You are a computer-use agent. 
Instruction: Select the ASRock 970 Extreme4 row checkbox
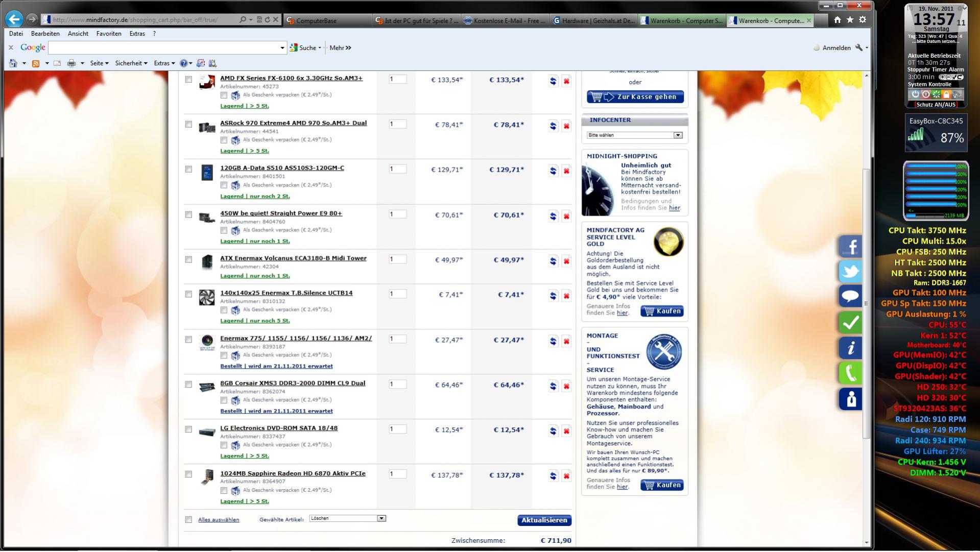(188, 125)
